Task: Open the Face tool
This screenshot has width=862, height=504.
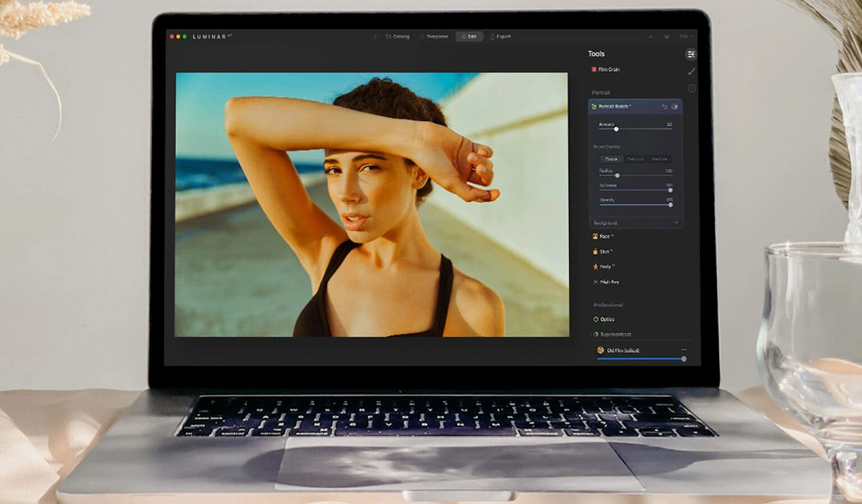Action: [603, 236]
